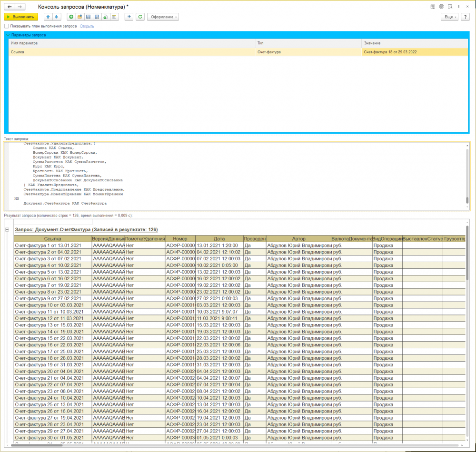Click the Номер column header
The height and width of the screenshot is (452, 476).
[x=180, y=239]
